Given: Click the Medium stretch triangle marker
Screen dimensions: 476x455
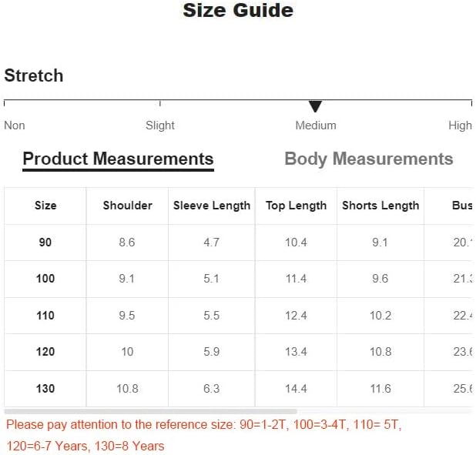Looking at the screenshot, I should pos(315,106).
